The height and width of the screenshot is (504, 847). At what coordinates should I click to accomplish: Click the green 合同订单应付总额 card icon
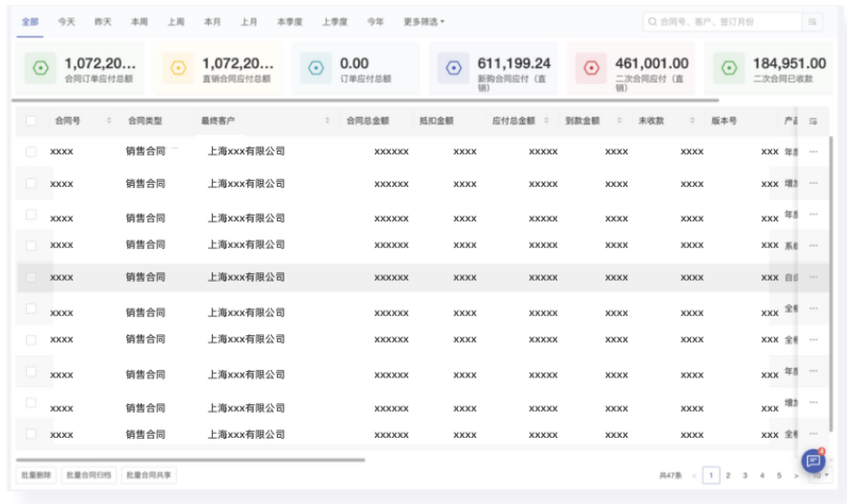[40, 68]
